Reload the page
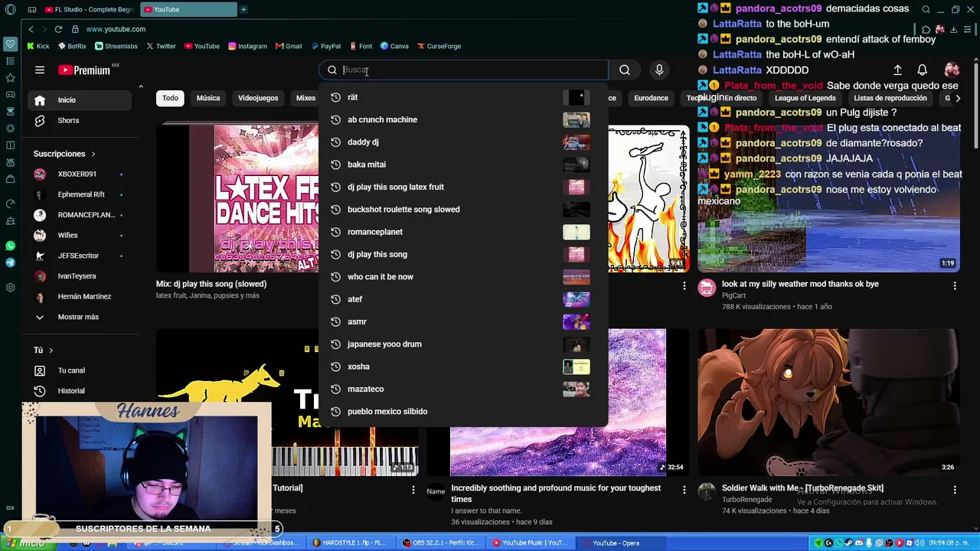This screenshot has width=980, height=551. click(58, 29)
